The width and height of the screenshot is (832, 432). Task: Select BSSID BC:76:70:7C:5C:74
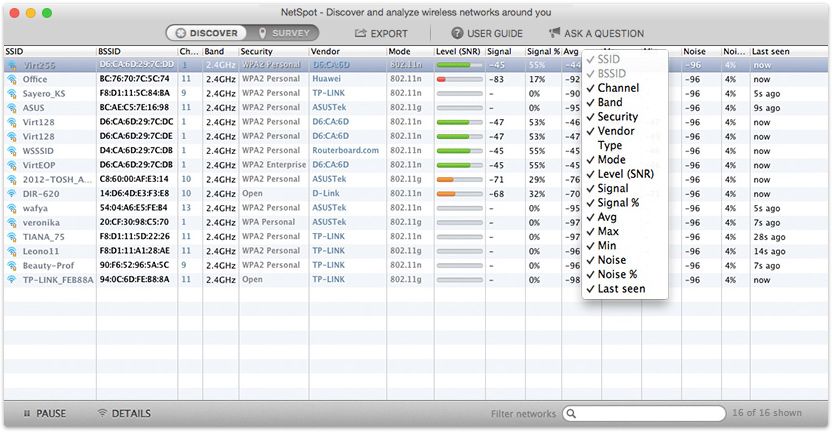[x=135, y=79]
